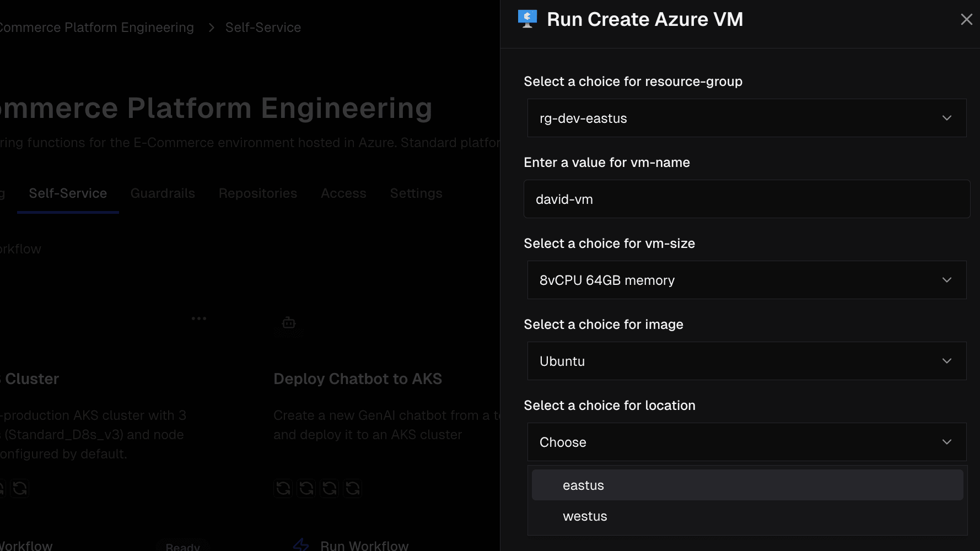Open the resource-group dropdown
Viewport: 980px width, 551px height.
pos(746,118)
